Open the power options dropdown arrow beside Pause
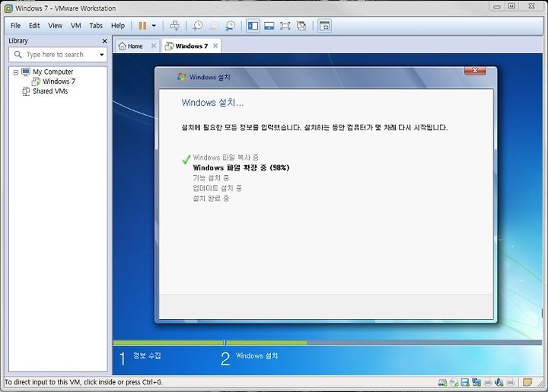548x392 pixels. click(x=154, y=26)
